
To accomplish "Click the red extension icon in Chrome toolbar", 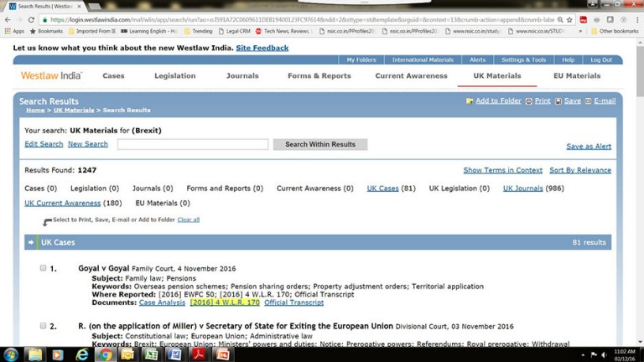I will click(x=584, y=20).
